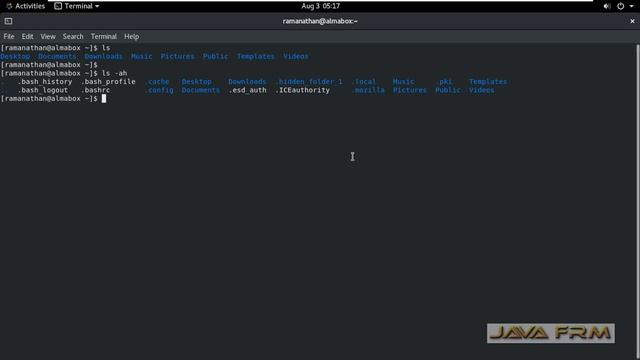Click Videos in the first ls output
Image resolution: width=640 pixels, height=360 pixels.
click(296, 56)
